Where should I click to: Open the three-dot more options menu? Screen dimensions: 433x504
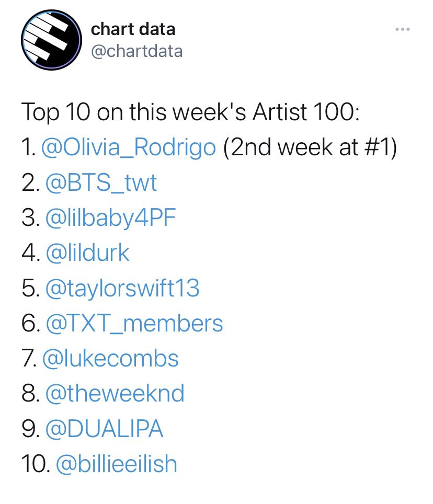[403, 29]
